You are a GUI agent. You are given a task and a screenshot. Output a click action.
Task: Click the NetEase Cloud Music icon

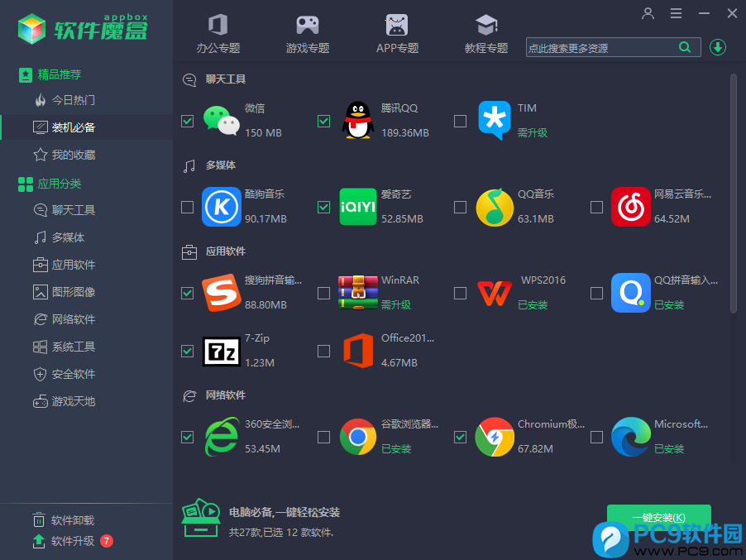(630, 207)
